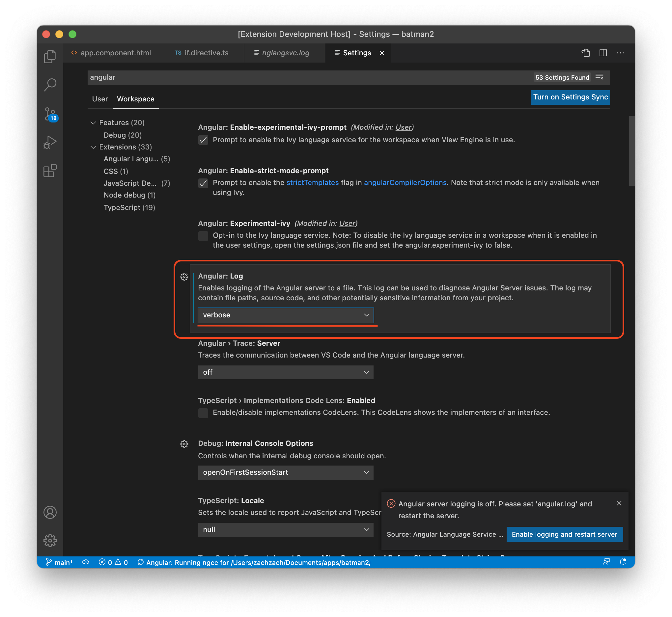Click the error icon in the notification
Image resolution: width=672 pixels, height=617 pixels.
tap(391, 504)
